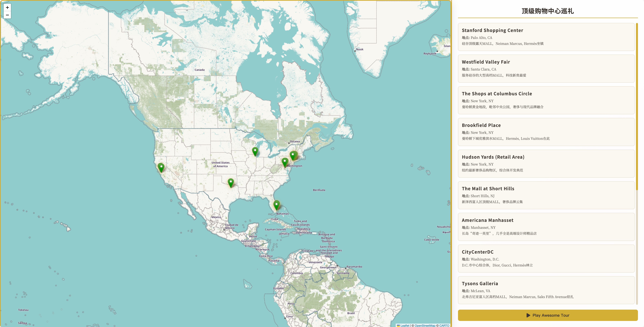Select the Hudson Yards (Retail Area) card
The height and width of the screenshot is (327, 644).
coord(546,163)
